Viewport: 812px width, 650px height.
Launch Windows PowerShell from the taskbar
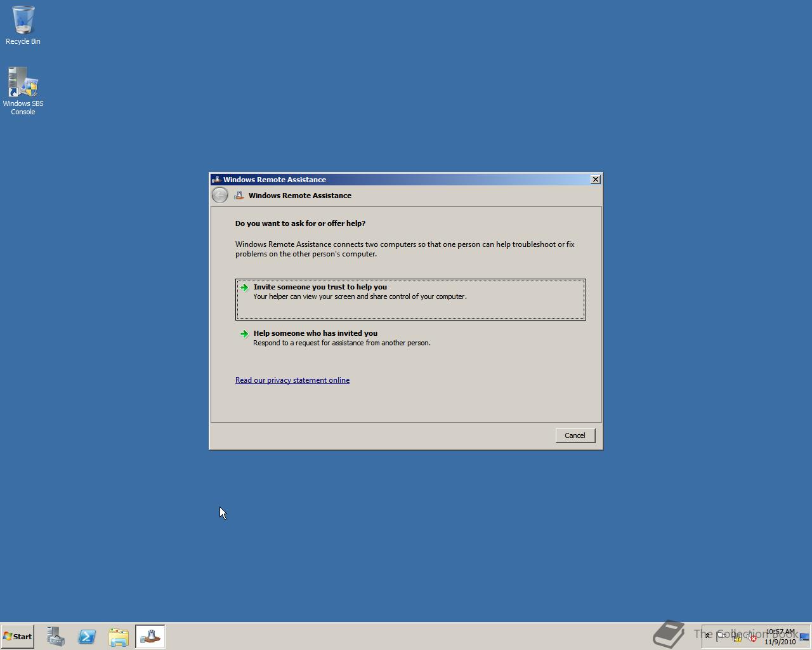[87, 637]
